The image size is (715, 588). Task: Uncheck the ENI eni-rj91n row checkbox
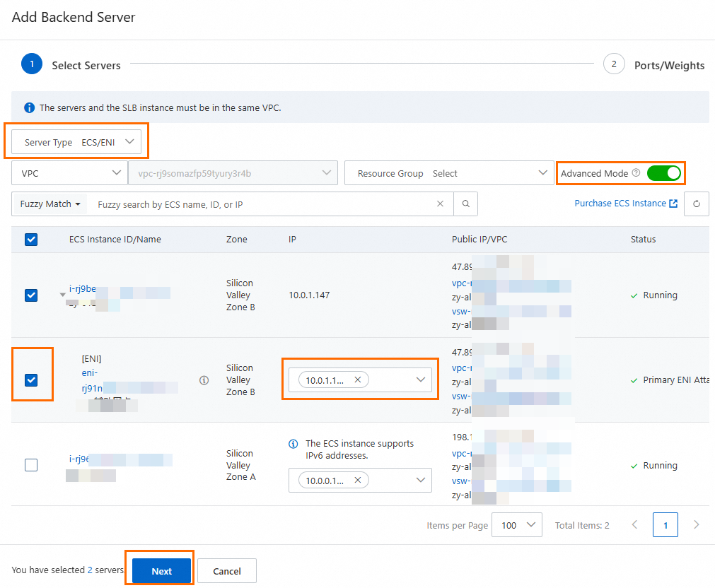[31, 380]
